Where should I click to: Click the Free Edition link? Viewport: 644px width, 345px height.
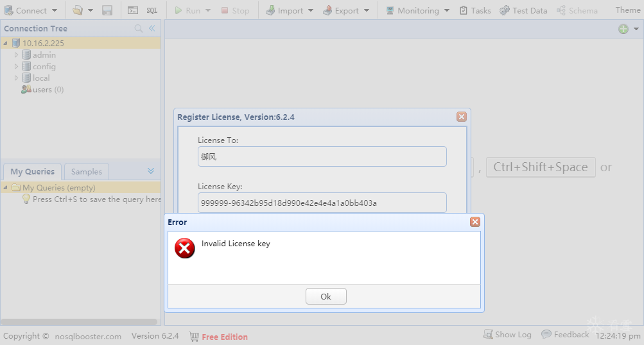[225, 337]
